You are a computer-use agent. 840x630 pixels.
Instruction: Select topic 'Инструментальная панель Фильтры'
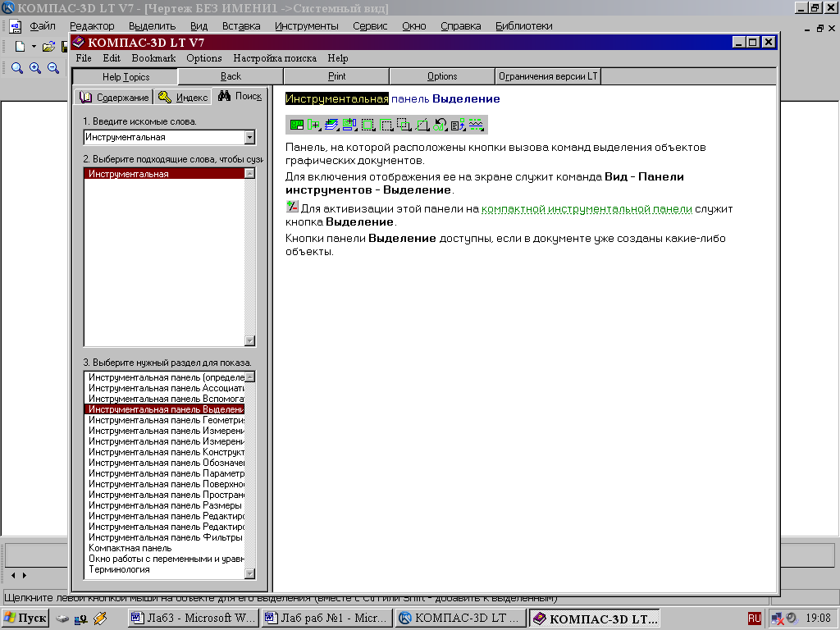click(164, 537)
